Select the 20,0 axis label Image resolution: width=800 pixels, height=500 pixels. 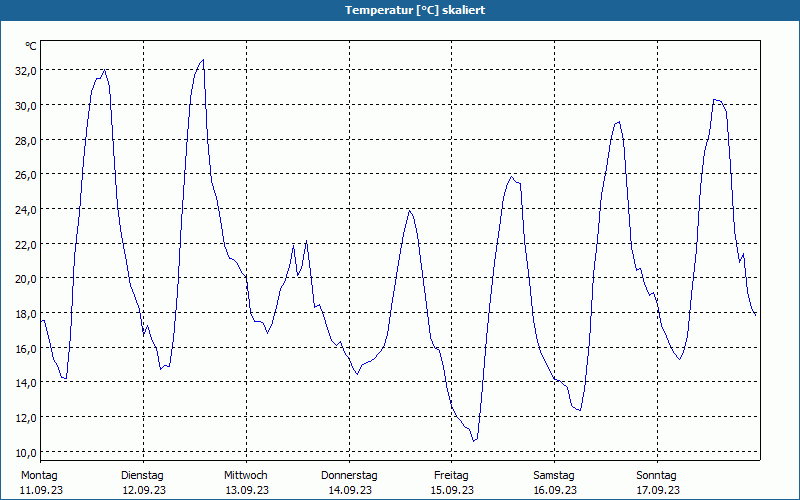coord(26,279)
